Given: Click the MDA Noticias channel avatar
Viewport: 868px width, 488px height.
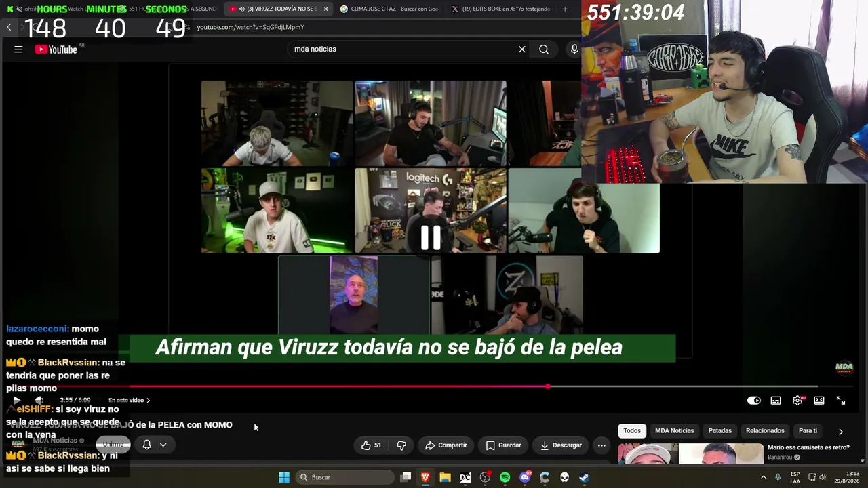Looking at the screenshot, I should [18, 445].
